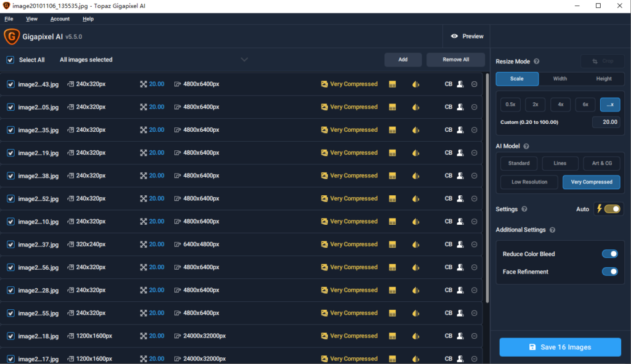Pick the 6x scale preset

click(x=585, y=105)
